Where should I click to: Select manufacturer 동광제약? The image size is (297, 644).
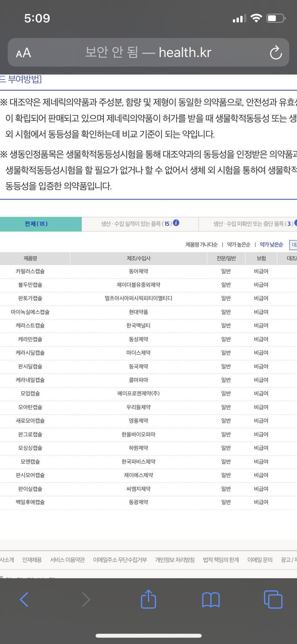point(138,502)
